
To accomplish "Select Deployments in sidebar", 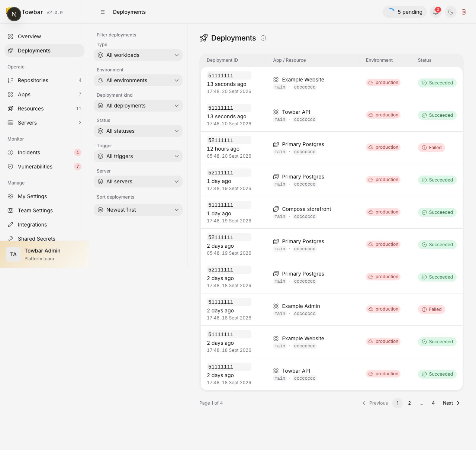I will point(45,51).
